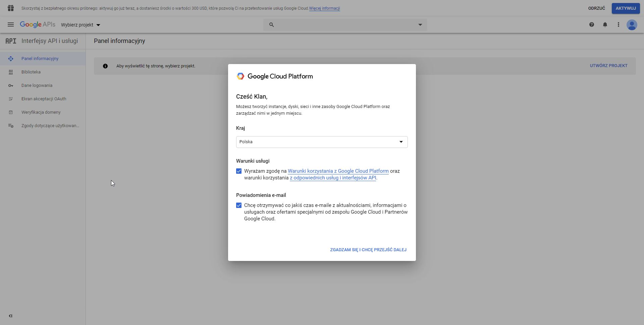Go to Ekran akceptacji OAuth
The width and height of the screenshot is (644, 325).
[44, 99]
